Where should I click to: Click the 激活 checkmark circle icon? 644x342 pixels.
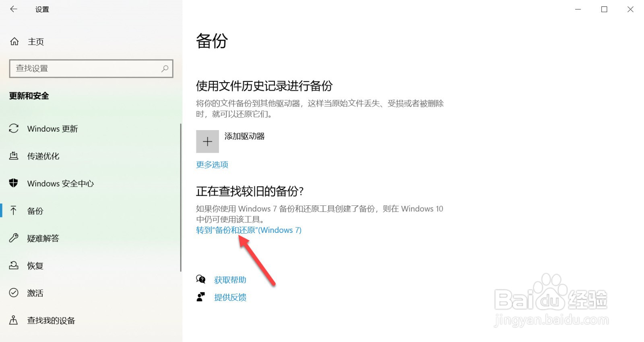[14, 293]
